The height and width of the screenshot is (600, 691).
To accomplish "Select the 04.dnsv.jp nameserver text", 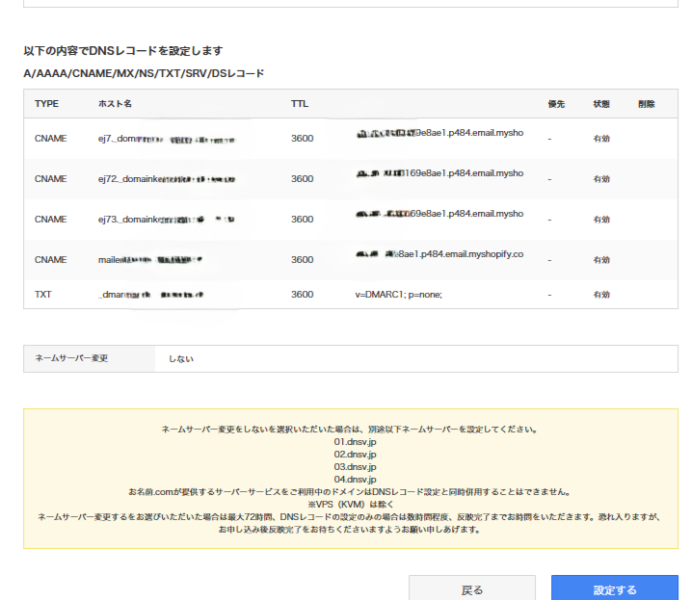I will click(x=355, y=479).
